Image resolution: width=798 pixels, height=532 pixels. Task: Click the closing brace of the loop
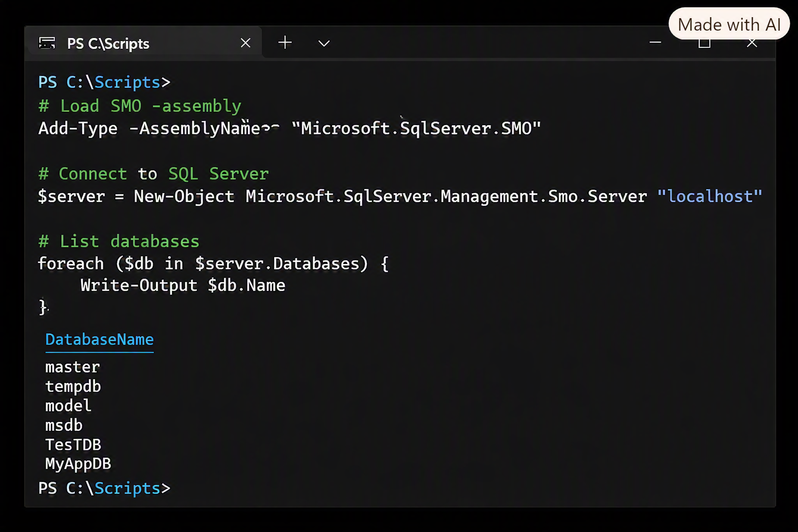point(43,307)
